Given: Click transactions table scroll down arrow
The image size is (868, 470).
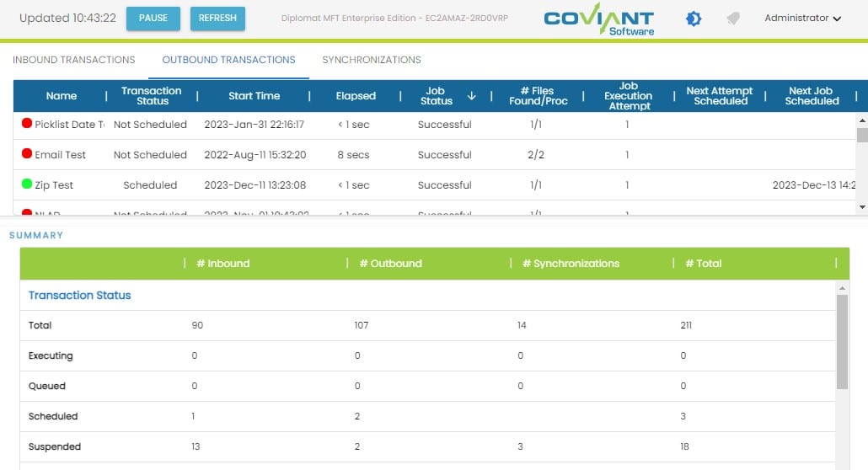Looking at the screenshot, I should click(862, 207).
